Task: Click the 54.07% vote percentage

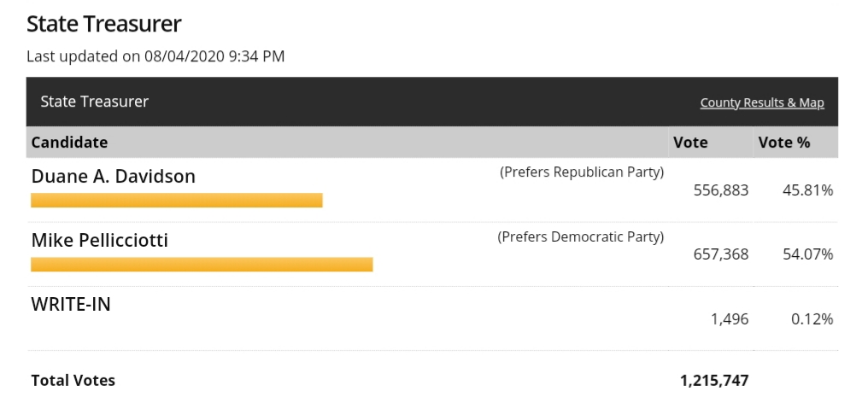Action: pyautogui.click(x=807, y=254)
